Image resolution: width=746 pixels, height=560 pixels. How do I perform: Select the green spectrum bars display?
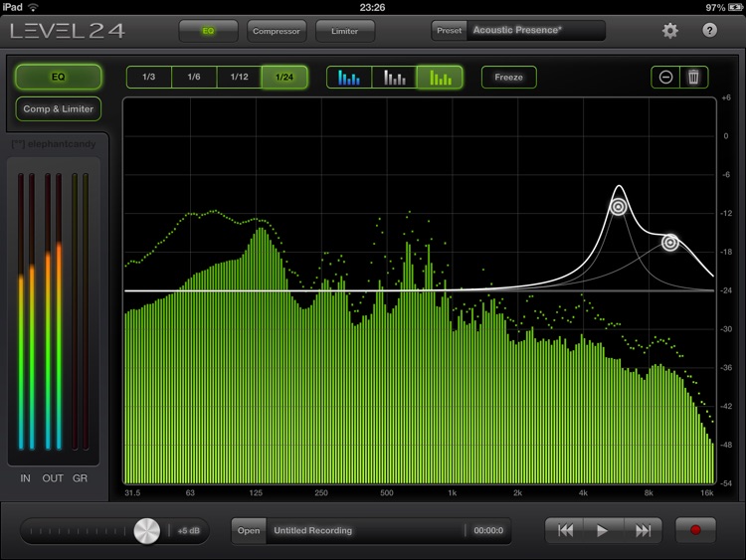pyautogui.click(x=440, y=77)
